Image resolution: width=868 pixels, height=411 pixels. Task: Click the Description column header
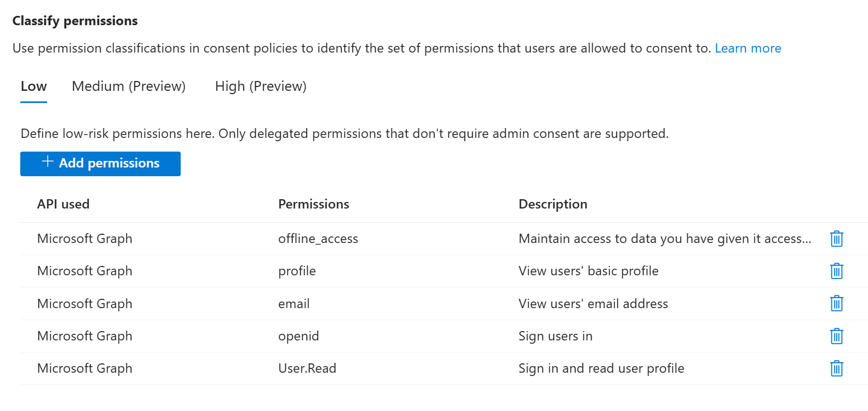pyautogui.click(x=553, y=204)
